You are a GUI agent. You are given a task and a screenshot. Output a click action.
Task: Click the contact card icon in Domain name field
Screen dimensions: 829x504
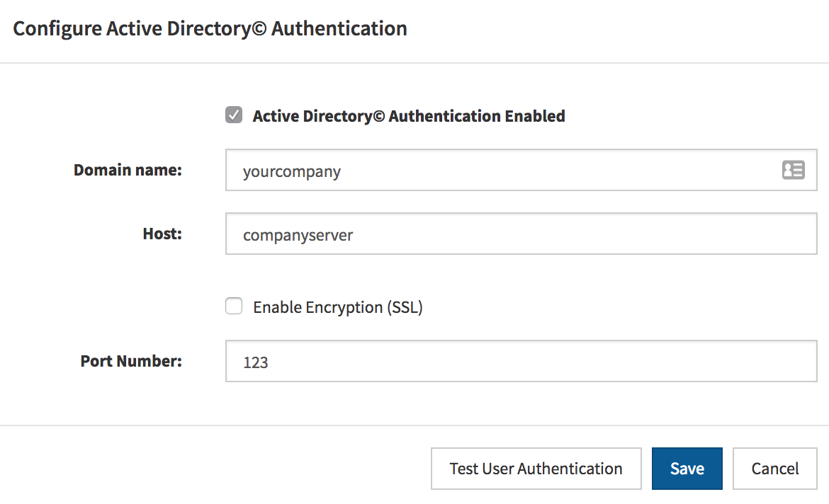[x=793, y=170]
